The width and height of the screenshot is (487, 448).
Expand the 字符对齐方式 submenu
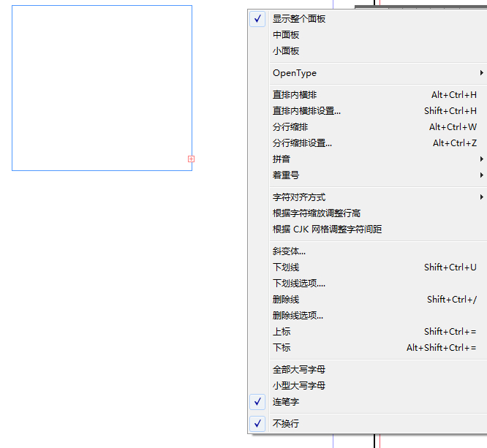(368, 197)
